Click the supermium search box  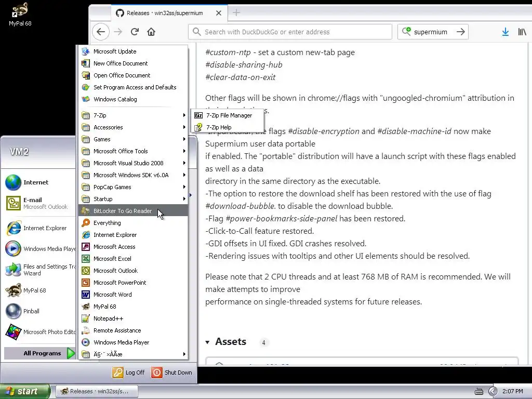coord(433,32)
